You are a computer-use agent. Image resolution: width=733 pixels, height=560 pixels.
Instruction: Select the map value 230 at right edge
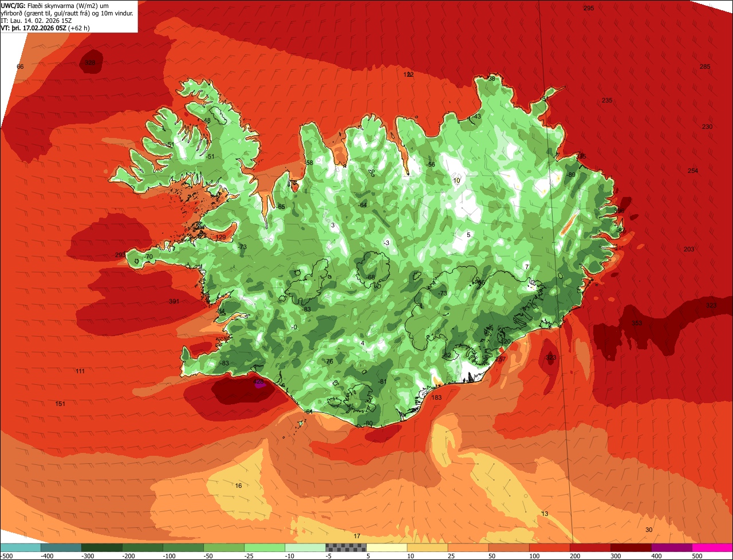[707, 127]
